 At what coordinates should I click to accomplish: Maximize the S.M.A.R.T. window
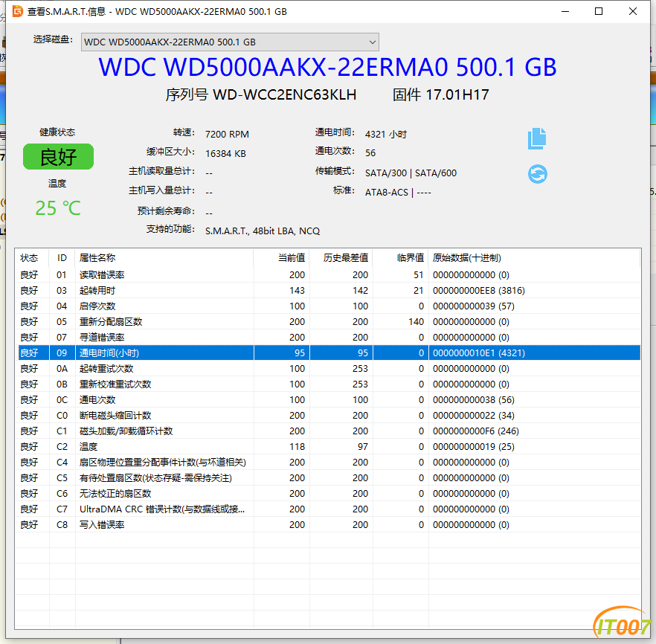599,11
